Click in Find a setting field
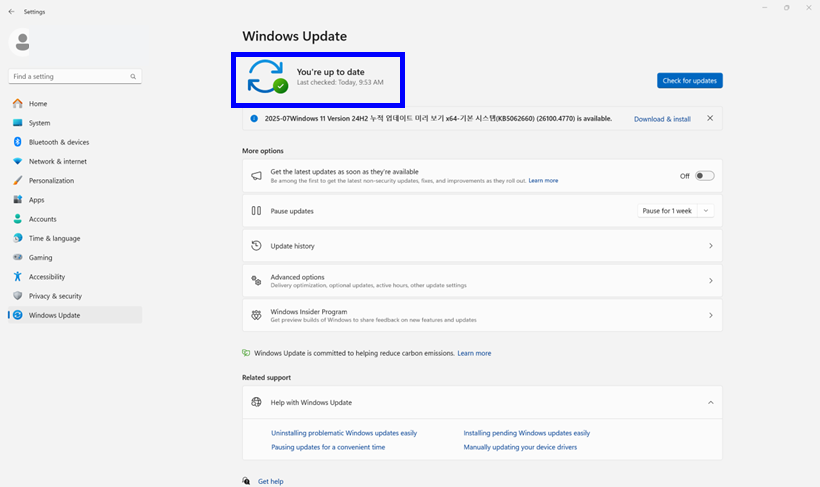The height and width of the screenshot is (487, 820). point(68,76)
